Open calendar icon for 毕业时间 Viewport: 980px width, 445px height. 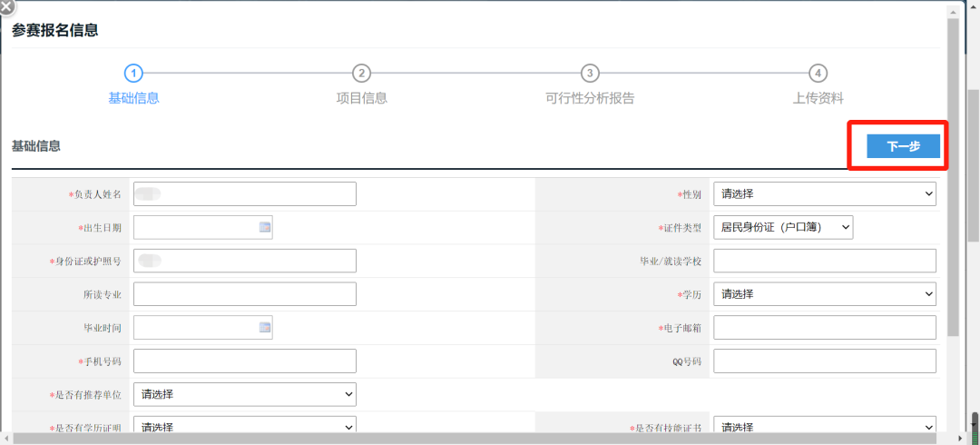[x=265, y=327]
